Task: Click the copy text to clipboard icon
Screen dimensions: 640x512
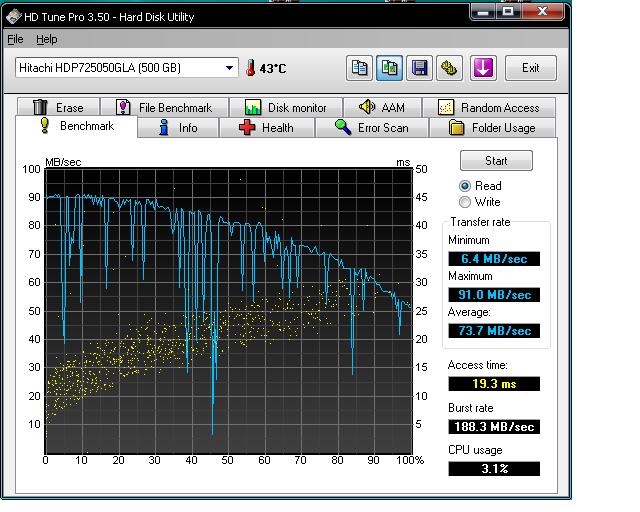Action: point(359,68)
